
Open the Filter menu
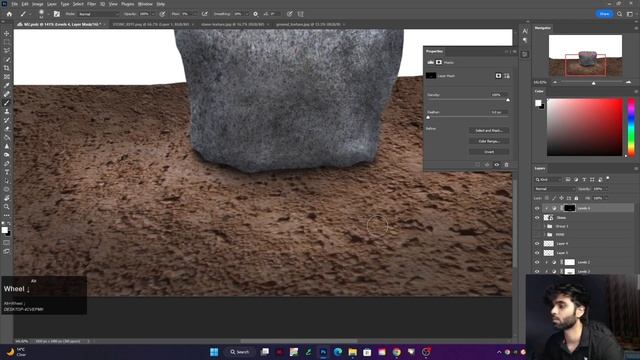[91, 4]
